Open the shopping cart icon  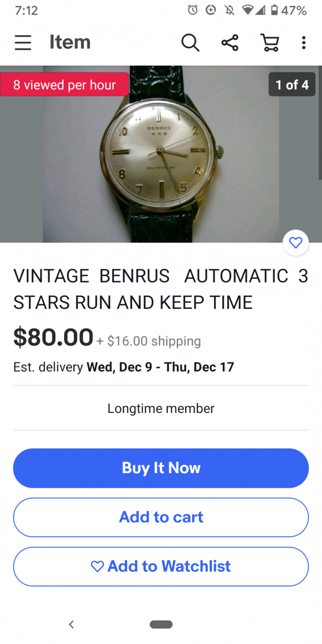270,43
